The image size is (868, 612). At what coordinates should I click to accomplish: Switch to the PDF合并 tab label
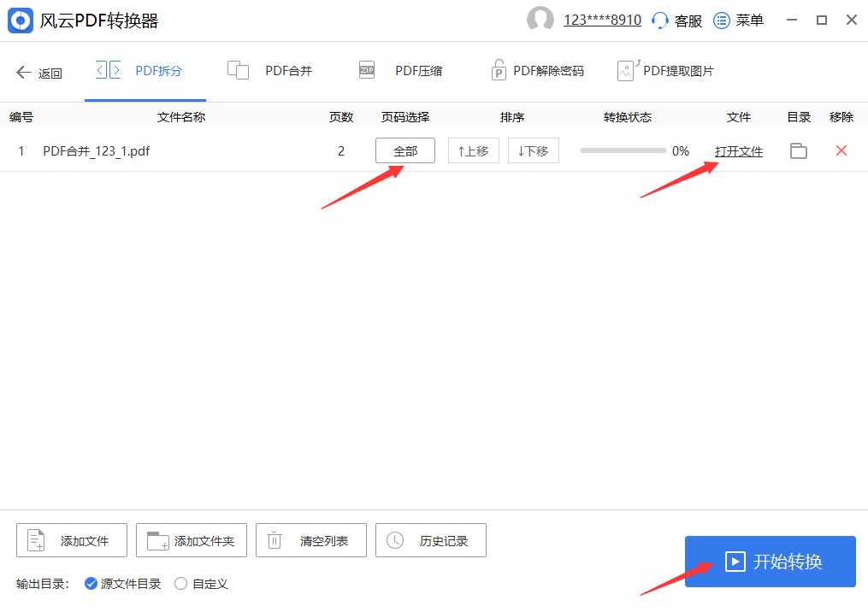point(288,71)
